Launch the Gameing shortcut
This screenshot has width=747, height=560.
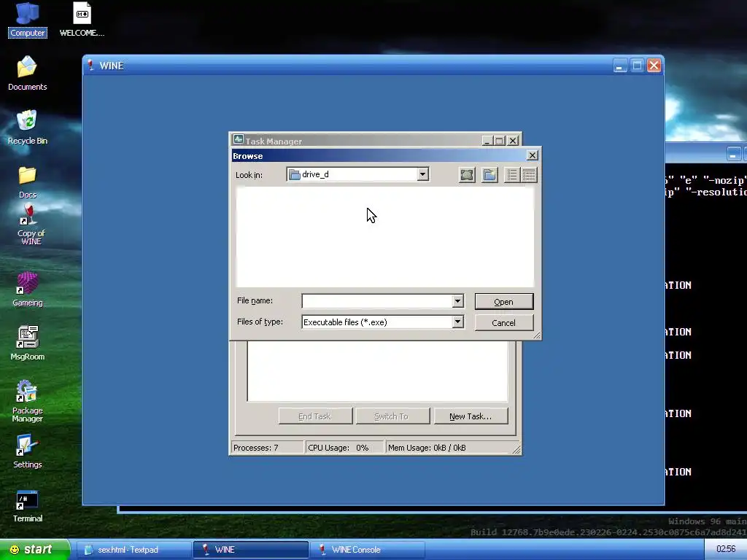click(27, 289)
